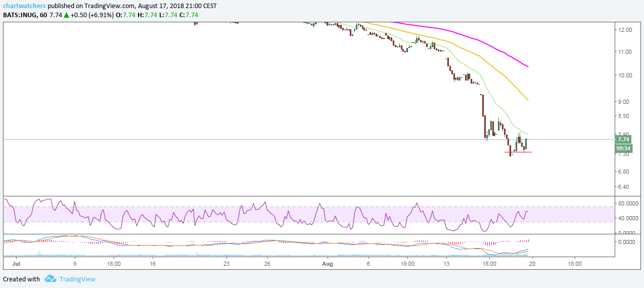Click the 6.40 price axis label
644x288 pixels.
[x=624, y=187]
